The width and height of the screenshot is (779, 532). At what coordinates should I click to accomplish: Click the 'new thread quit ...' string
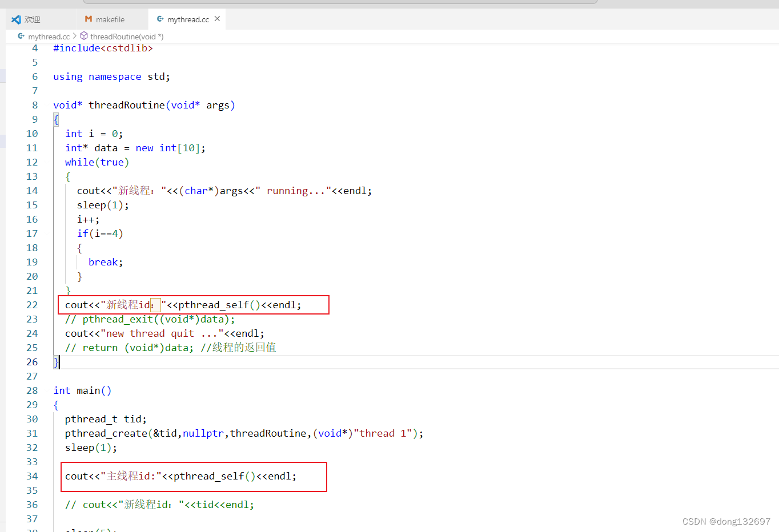pyautogui.click(x=162, y=333)
